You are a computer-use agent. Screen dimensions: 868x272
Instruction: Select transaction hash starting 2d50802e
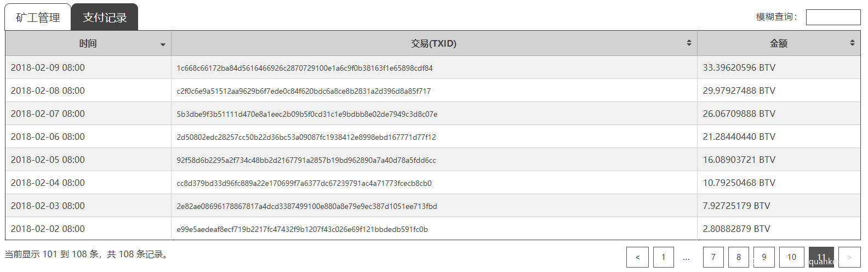click(306, 137)
